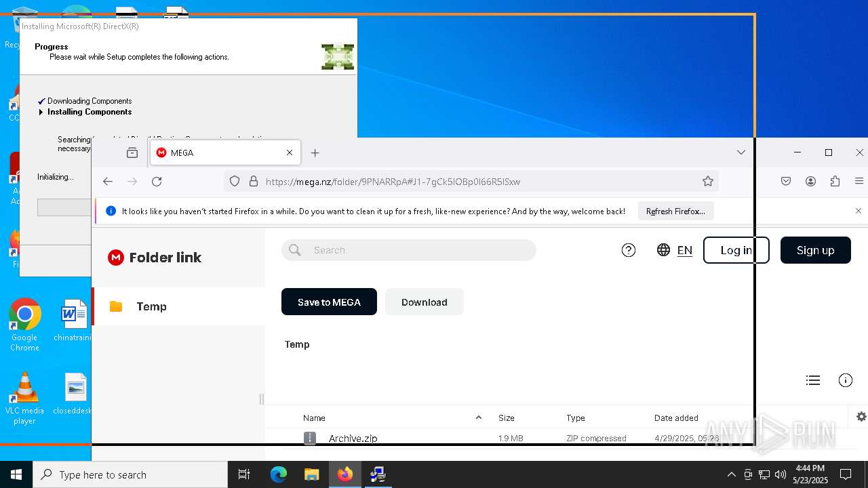Viewport: 868px width, 488px height.
Task: Click the tracking protection shield icon
Action: tap(235, 182)
